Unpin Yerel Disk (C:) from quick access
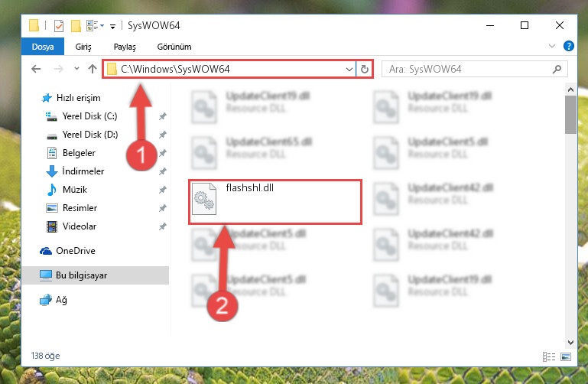 point(162,116)
